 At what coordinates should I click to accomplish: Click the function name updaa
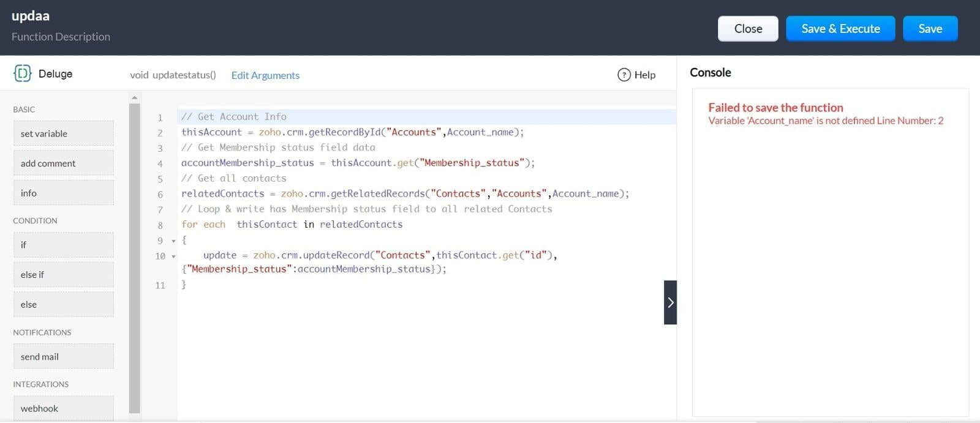coord(31,16)
